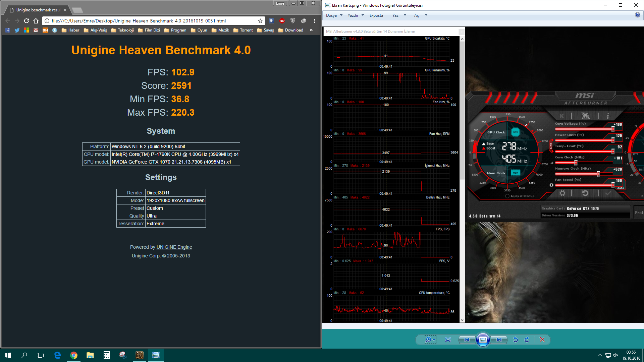Open the Windows Start menu
The height and width of the screenshot is (362, 644).
(x=8, y=355)
